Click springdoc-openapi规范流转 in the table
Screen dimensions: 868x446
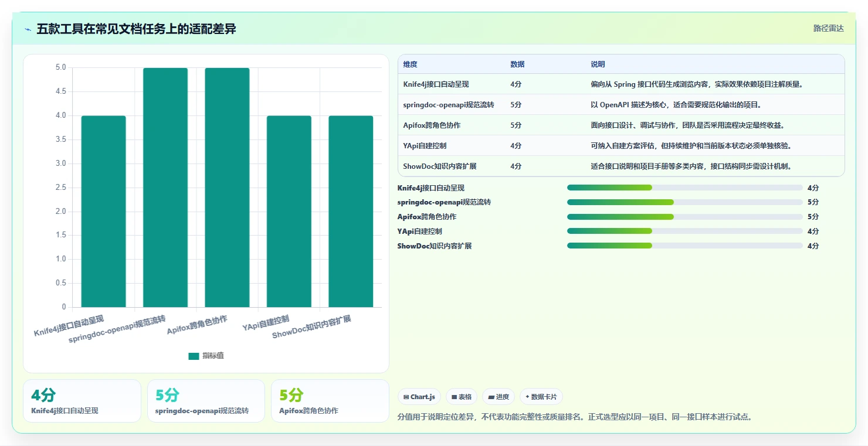[449, 105]
